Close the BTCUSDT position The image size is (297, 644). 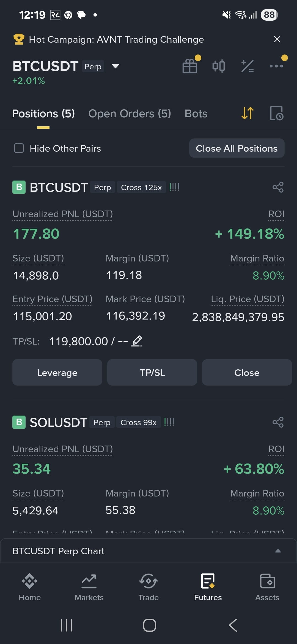pyautogui.click(x=247, y=372)
